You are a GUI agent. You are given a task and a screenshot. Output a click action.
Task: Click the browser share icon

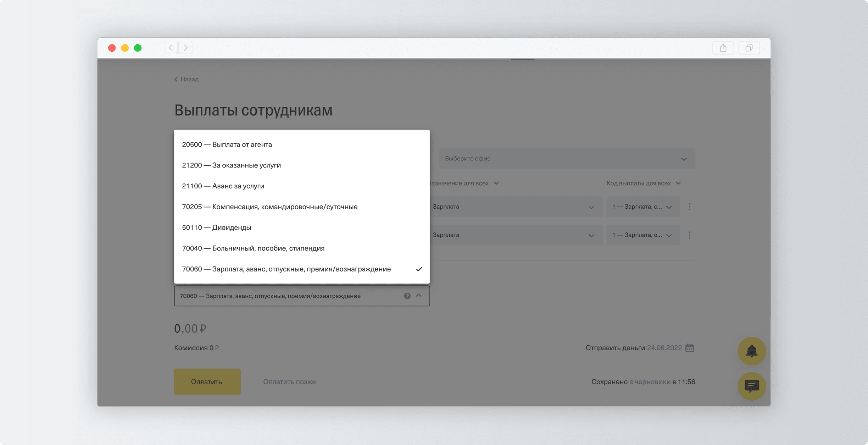[x=723, y=48]
